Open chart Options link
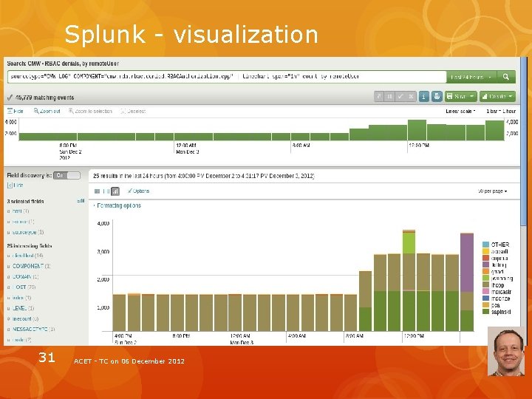 pyautogui.click(x=138, y=191)
